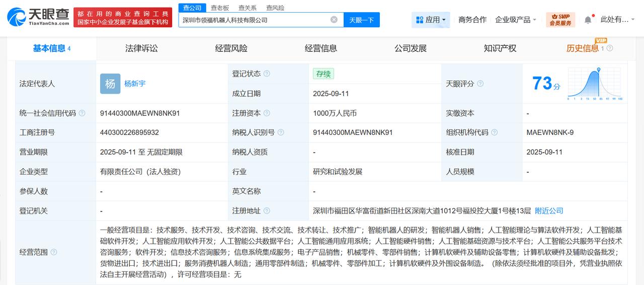The height and width of the screenshot is (285, 644).
Task: Open the 知识产权 tab
Action: coord(500,48)
